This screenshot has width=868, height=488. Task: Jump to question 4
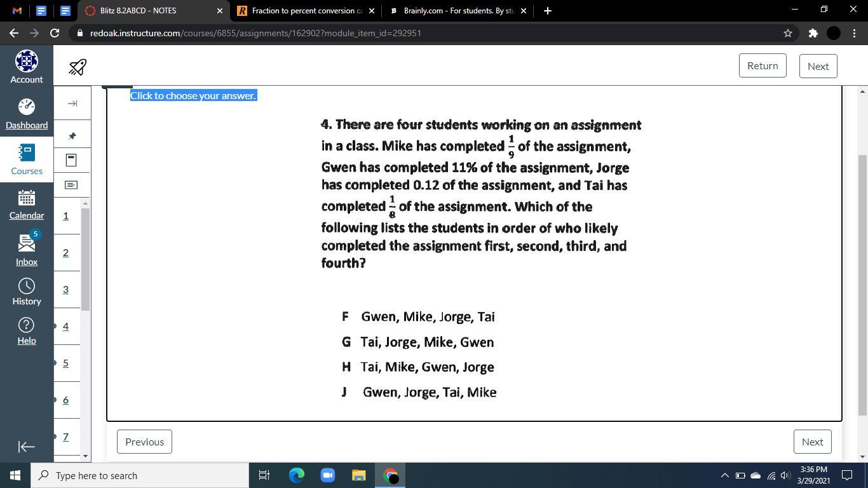[65, 326]
